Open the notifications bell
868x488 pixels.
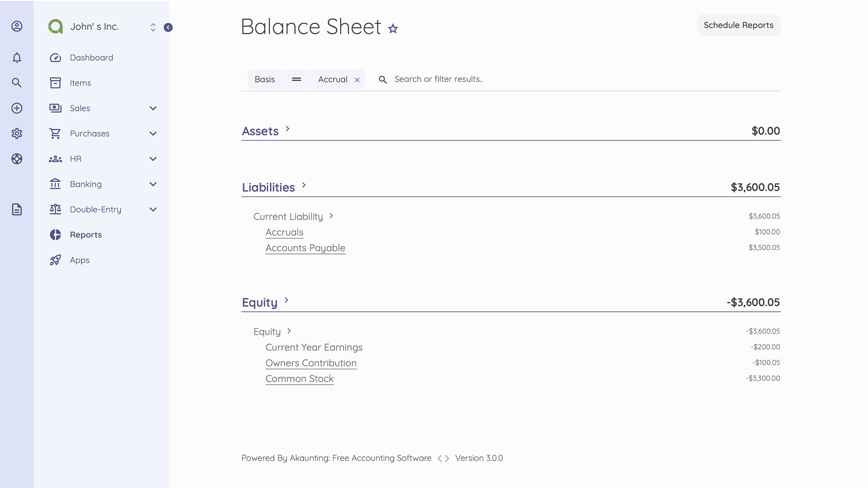point(17,58)
